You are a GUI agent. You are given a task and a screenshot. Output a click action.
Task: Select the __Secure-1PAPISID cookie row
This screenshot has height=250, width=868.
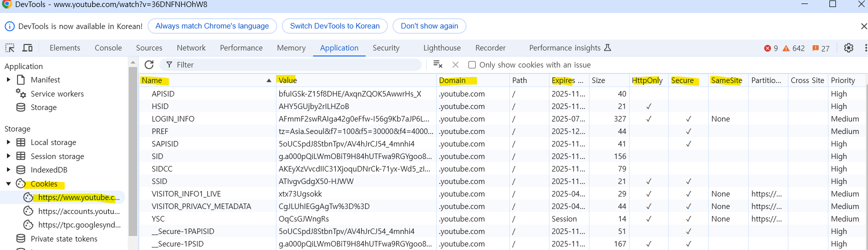(x=502, y=231)
